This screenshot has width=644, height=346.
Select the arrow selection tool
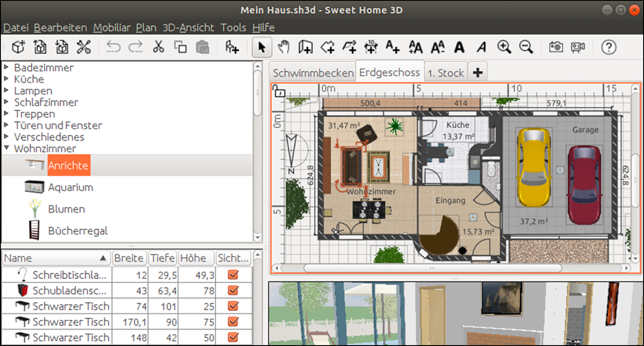(x=261, y=48)
